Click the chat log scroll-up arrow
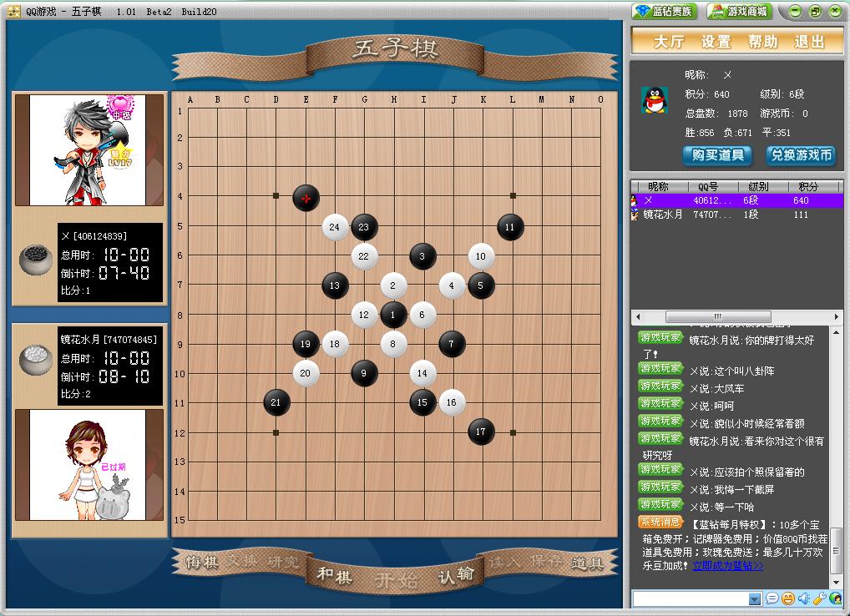Image resolution: width=850 pixels, height=616 pixels. click(x=837, y=331)
